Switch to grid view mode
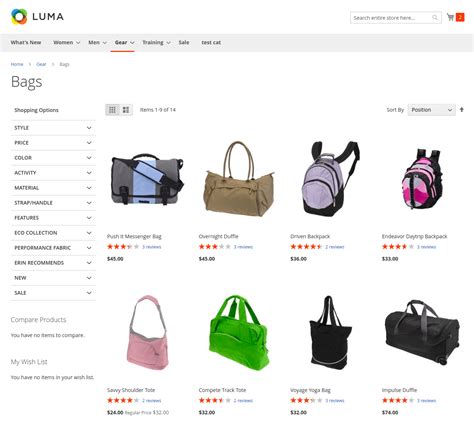 pos(112,110)
